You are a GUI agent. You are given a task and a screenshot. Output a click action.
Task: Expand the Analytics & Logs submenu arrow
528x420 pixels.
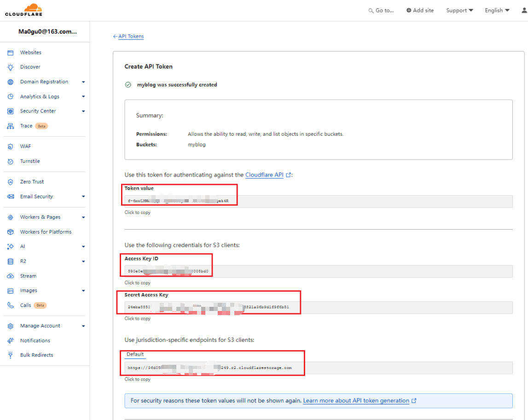(83, 97)
